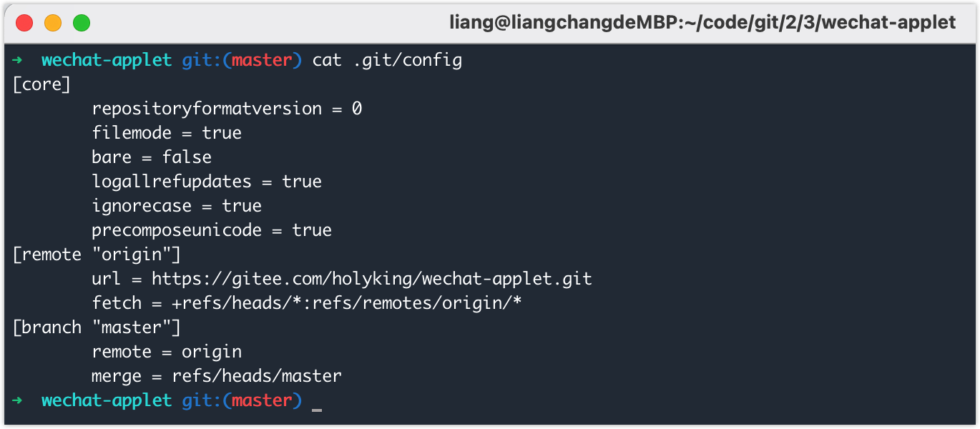Click the 'bare = false' setting line
The height and width of the screenshot is (429, 980).
(152, 157)
